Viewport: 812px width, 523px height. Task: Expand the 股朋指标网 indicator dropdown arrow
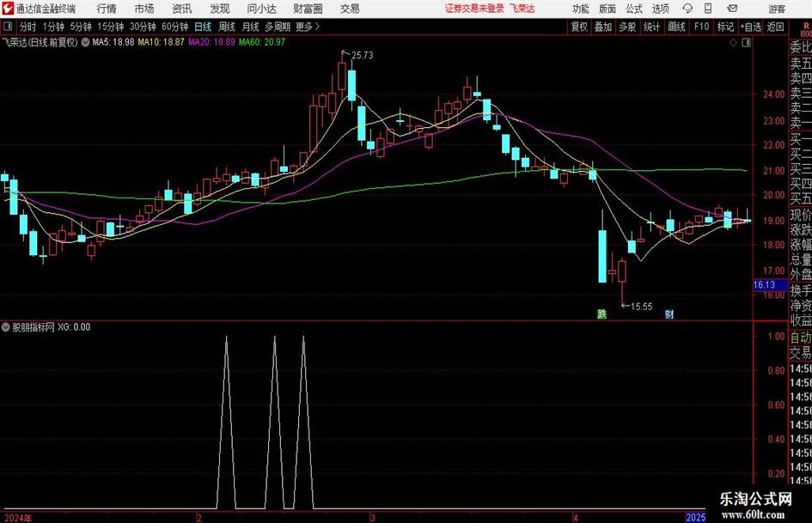[6, 327]
